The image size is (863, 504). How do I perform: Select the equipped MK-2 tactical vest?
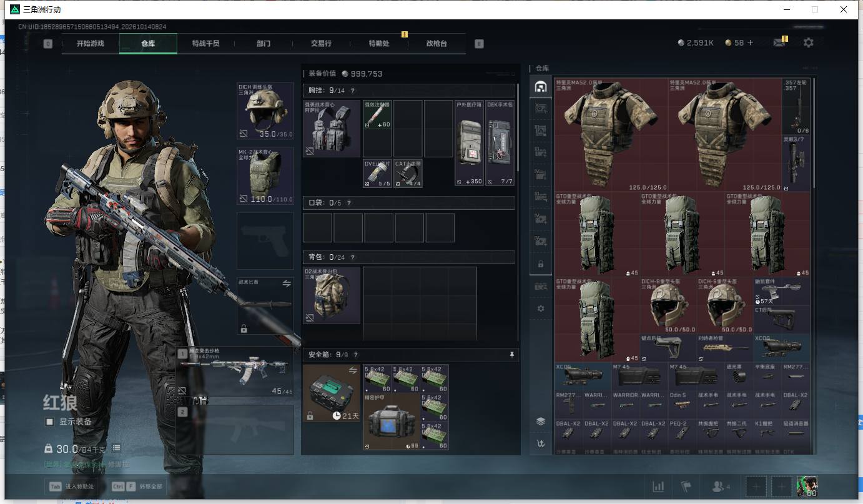coord(265,175)
